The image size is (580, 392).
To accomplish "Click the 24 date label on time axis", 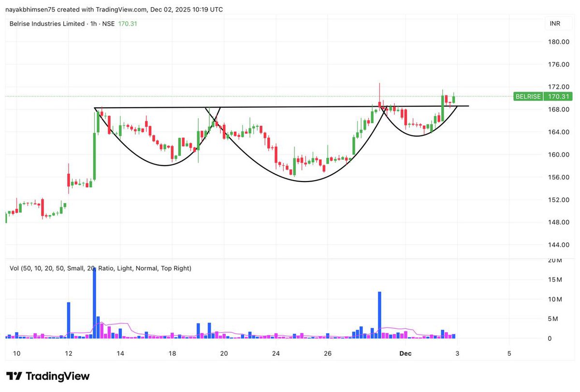I will (x=276, y=353).
